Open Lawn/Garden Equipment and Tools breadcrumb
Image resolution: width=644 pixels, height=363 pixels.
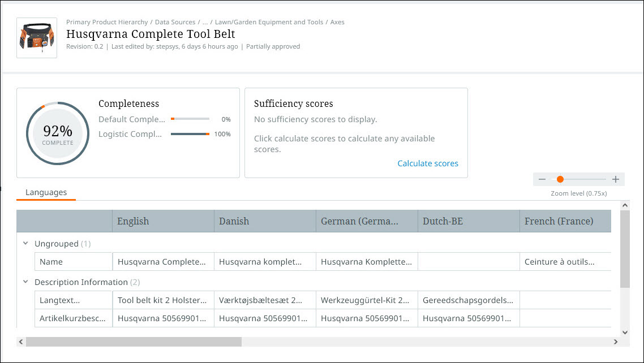coord(269,22)
